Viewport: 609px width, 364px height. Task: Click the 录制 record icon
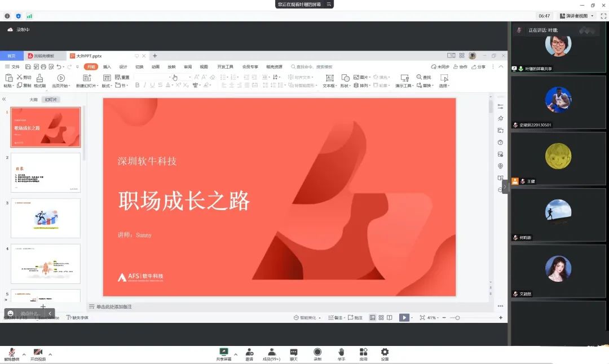pyautogui.click(x=317, y=352)
